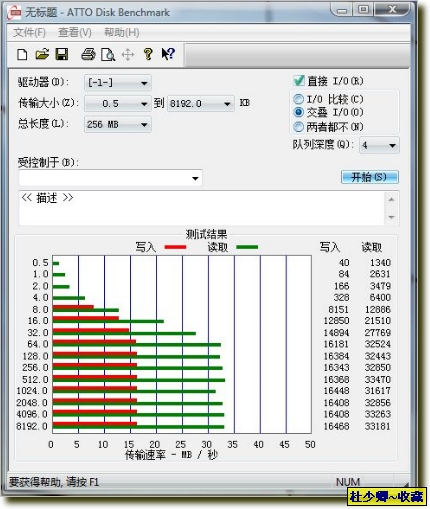Click the read value 21510

[378, 321]
